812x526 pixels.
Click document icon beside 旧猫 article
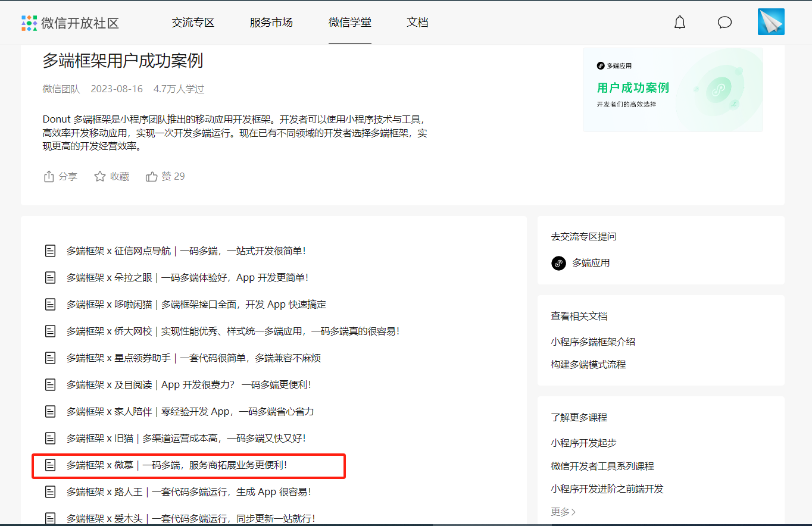coord(51,439)
